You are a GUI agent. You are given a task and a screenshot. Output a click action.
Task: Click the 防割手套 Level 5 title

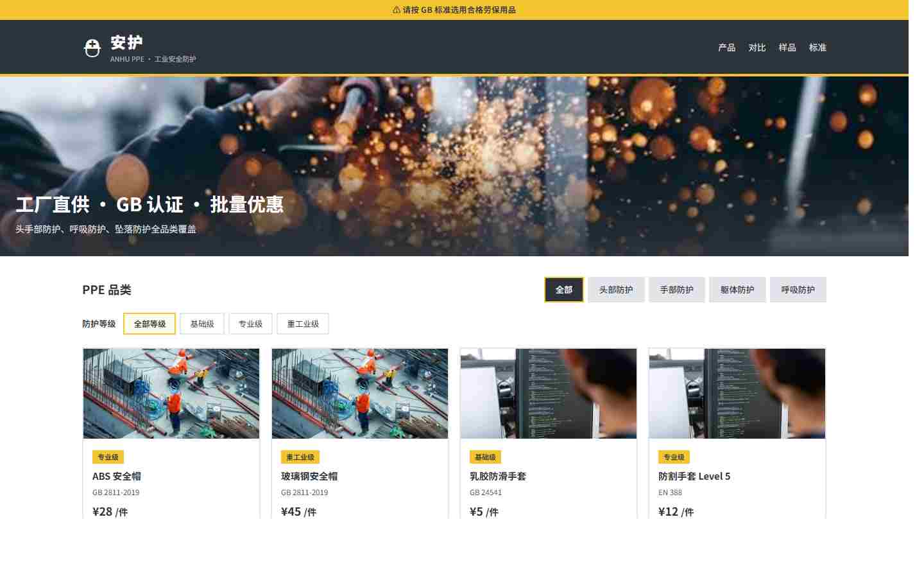pyautogui.click(x=694, y=476)
